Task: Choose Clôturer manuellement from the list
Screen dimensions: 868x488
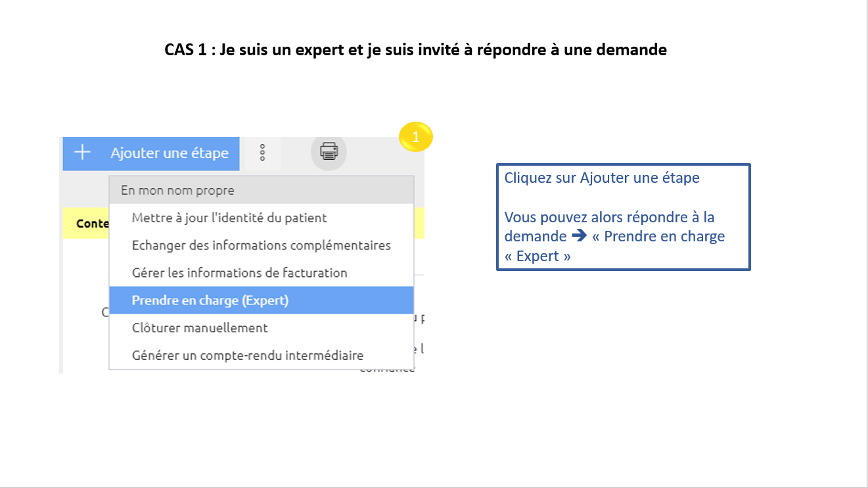Action: tap(200, 328)
